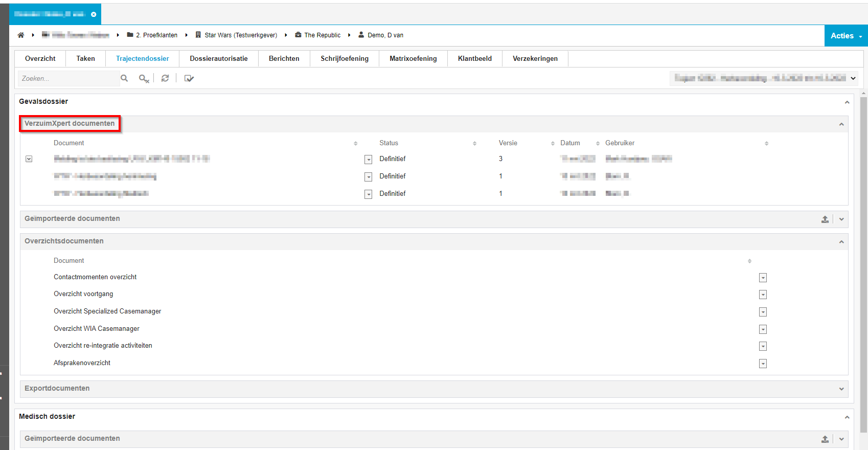Click the magnifier search icon
This screenshot has height=450, width=868.
click(x=124, y=78)
